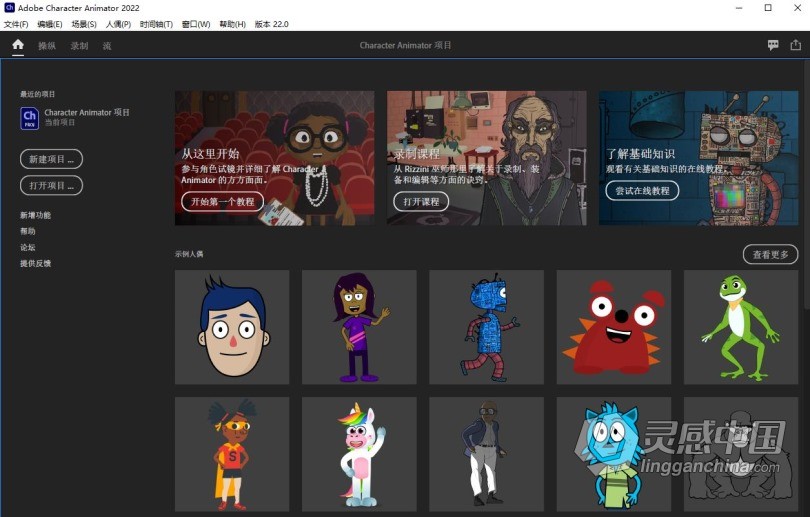Select the blue running robot puppet
810x517 pixels.
486,327
